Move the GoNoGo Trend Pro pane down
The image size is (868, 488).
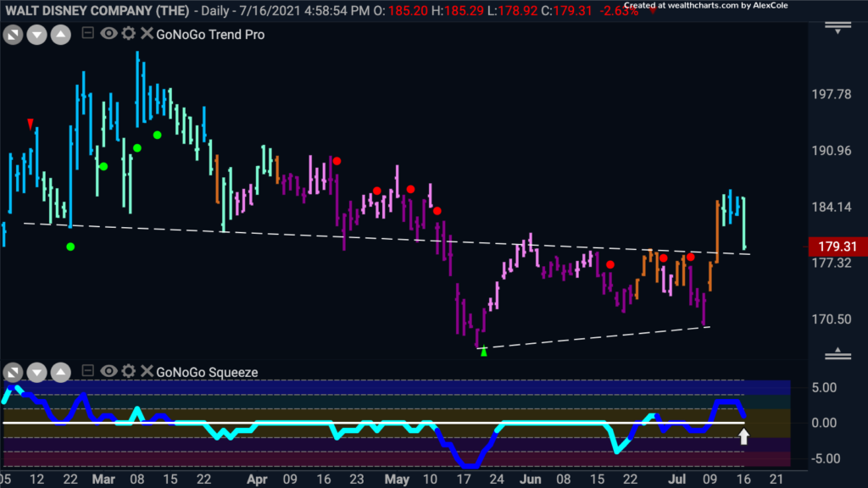(x=37, y=36)
